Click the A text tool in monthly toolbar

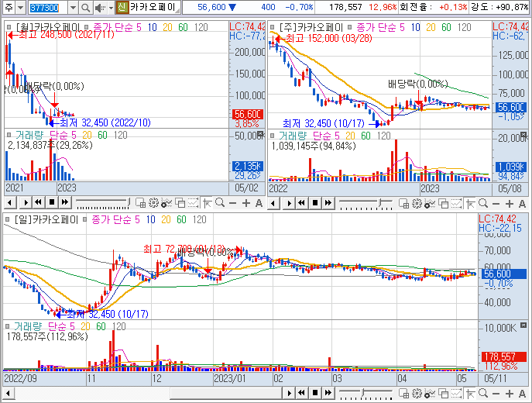(x=259, y=203)
